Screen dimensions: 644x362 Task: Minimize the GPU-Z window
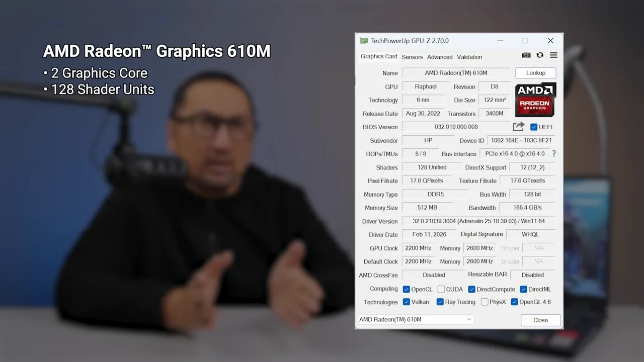click(x=500, y=41)
